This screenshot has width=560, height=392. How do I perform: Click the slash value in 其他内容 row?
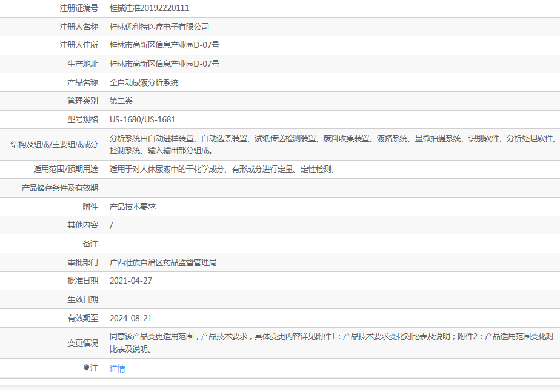111,225
